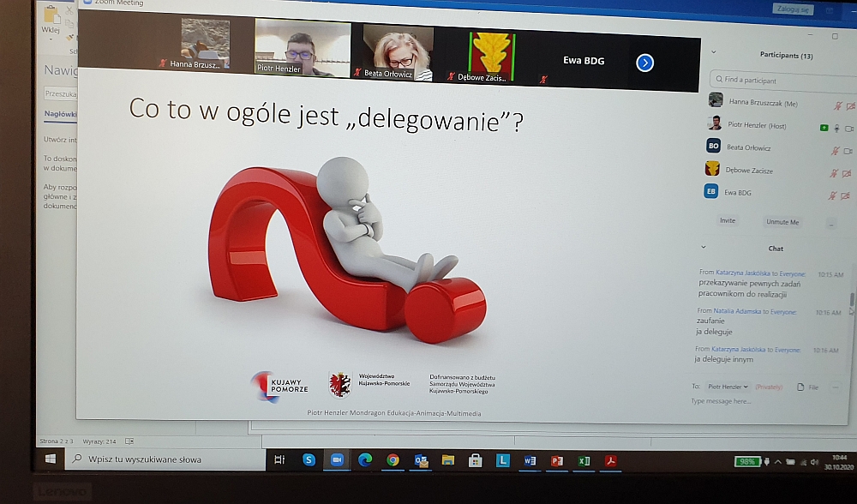Click Ewa BDG's muted microphone icon

(832, 195)
